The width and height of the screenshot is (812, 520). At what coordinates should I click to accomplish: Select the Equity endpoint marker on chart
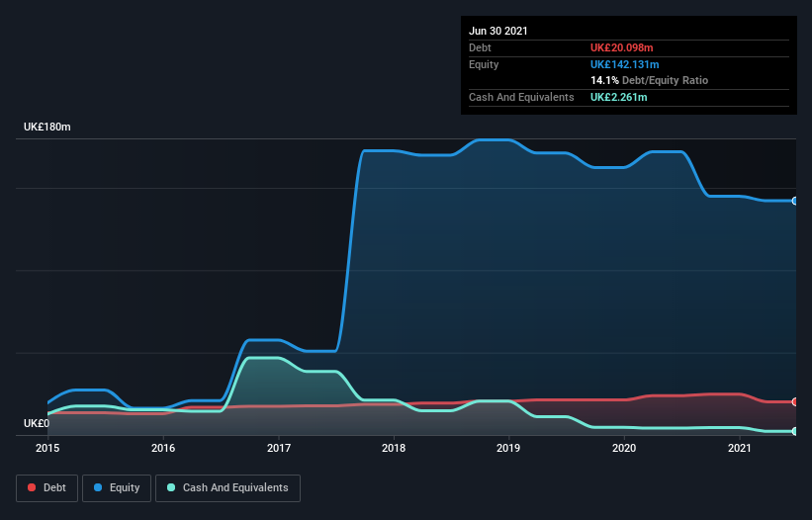tap(795, 201)
